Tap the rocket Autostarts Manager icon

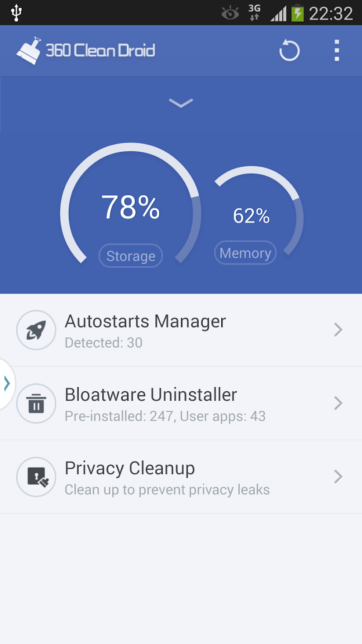[36, 330]
